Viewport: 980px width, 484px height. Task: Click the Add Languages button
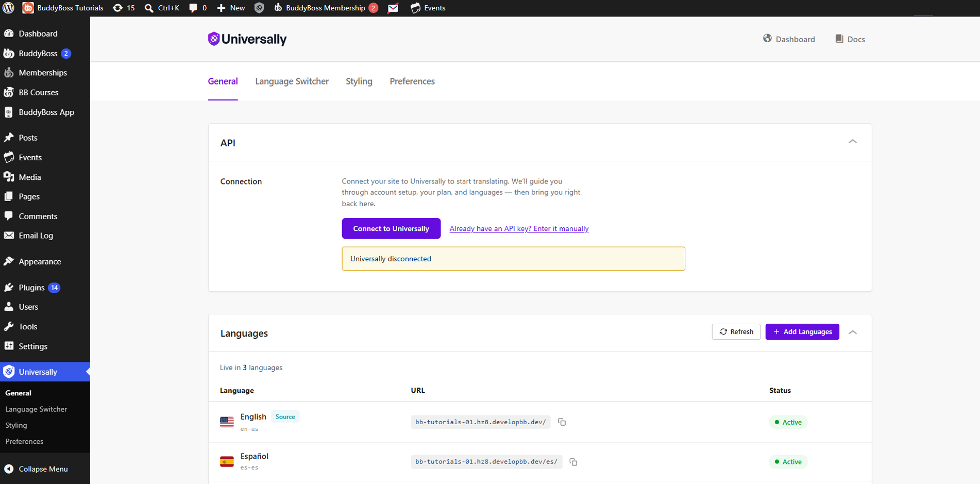click(802, 331)
